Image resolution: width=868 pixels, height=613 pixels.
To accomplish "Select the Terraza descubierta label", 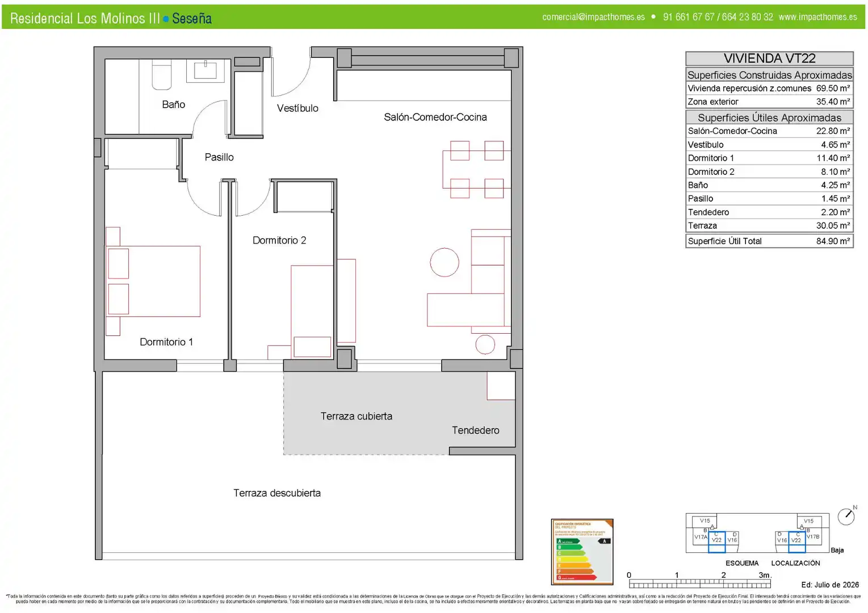I will pos(277,493).
